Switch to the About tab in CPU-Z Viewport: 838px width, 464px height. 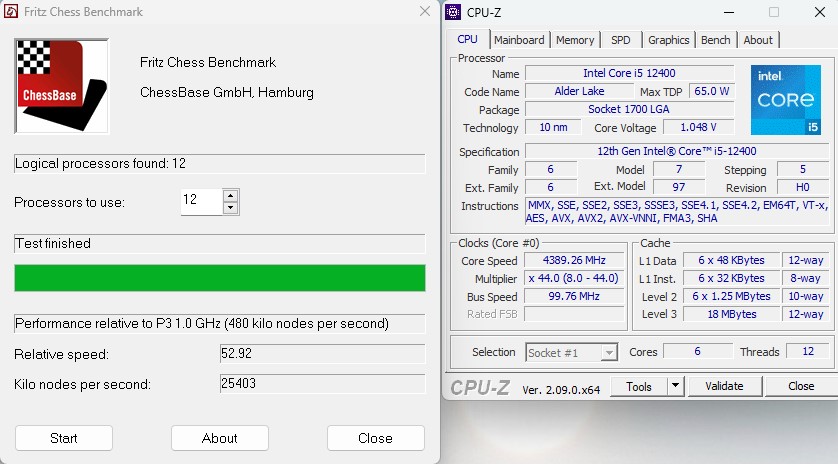[x=758, y=40]
